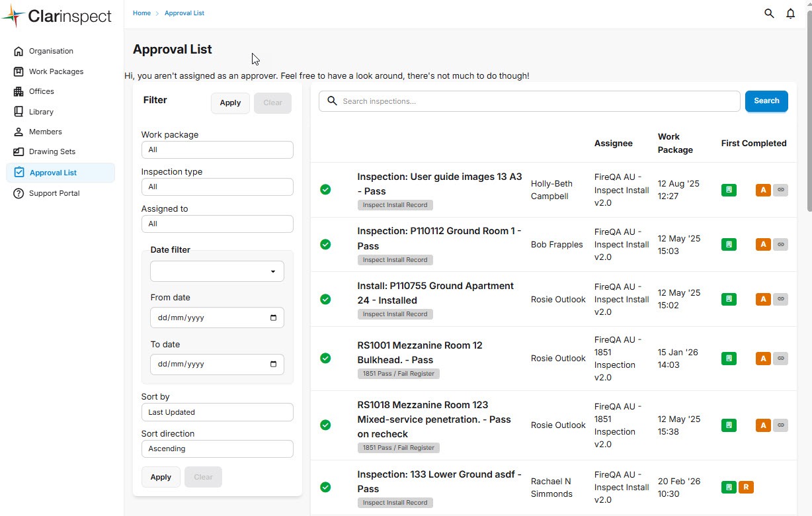Viewport: 812px width, 516px height.
Task: Click calendar icon in To date field
Action: pyautogui.click(x=274, y=364)
